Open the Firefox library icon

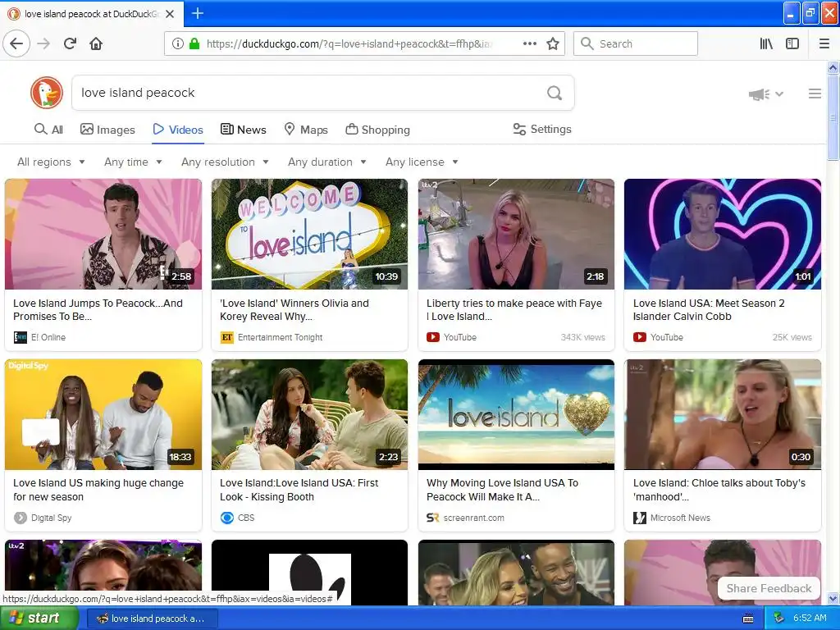click(x=766, y=44)
